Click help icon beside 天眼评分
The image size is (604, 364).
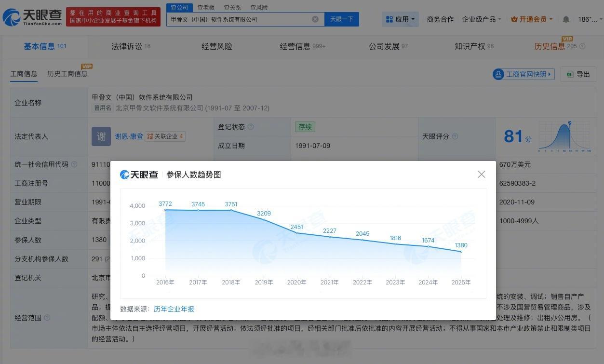pos(456,136)
